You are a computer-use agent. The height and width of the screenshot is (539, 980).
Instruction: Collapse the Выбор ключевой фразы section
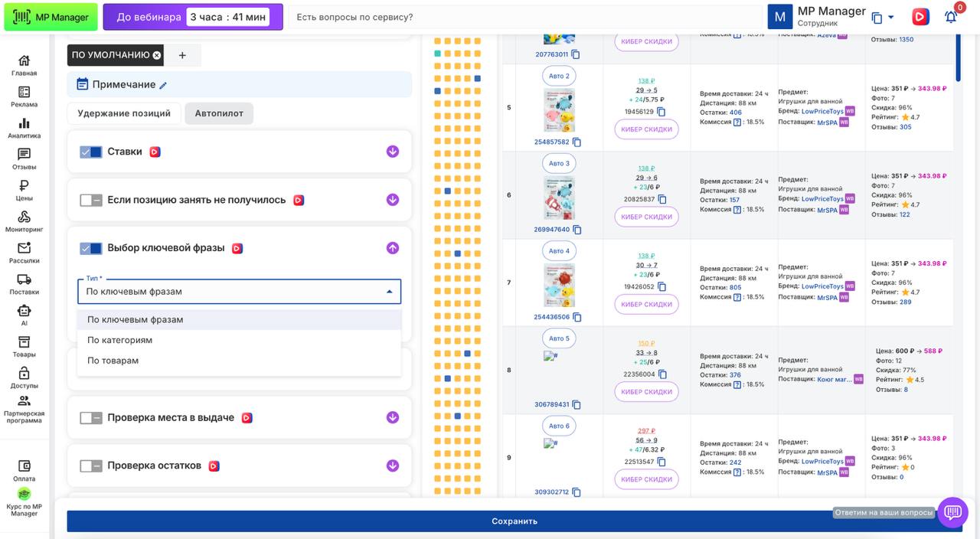point(392,248)
